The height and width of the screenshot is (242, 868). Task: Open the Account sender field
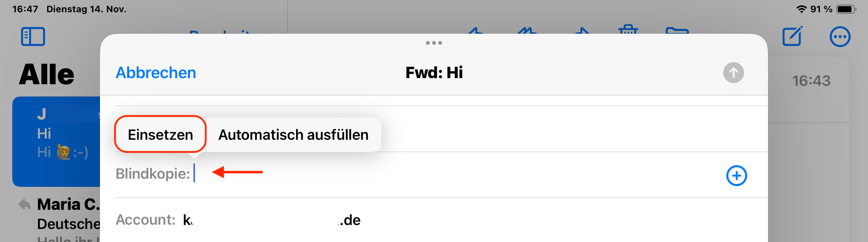(272, 220)
